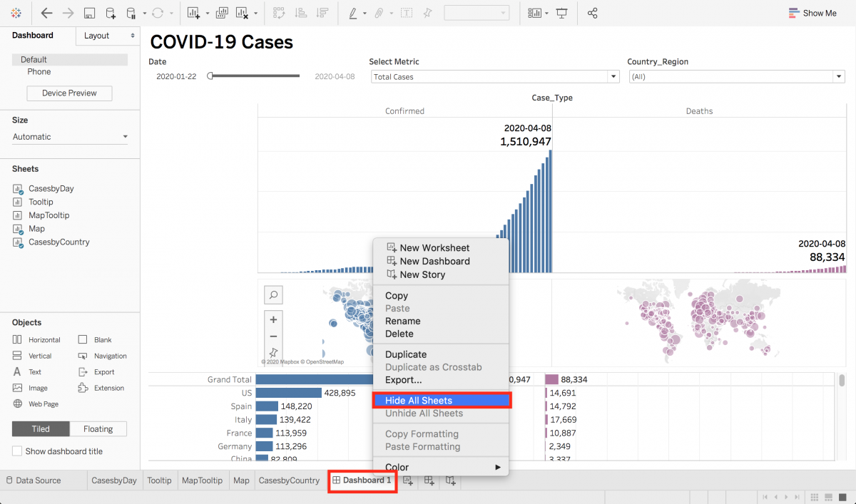Select the New Worksheet toolbar icon
This screenshot has width=856, height=504.
click(x=192, y=13)
